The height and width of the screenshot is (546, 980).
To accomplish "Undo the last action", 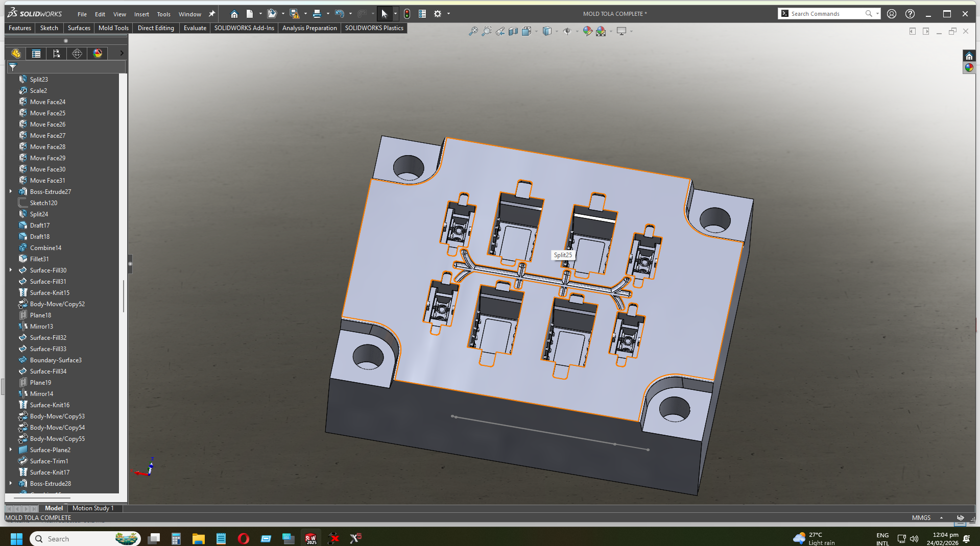I will coord(340,14).
